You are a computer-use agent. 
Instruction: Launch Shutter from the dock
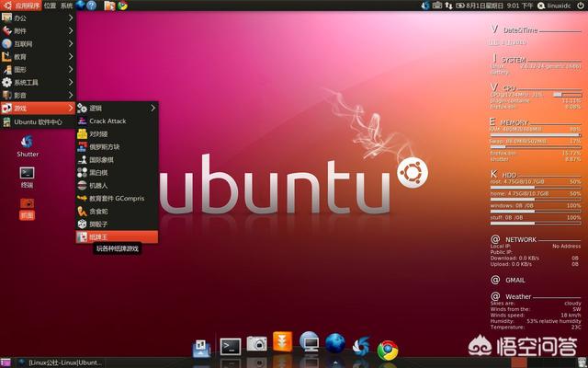(x=361, y=346)
